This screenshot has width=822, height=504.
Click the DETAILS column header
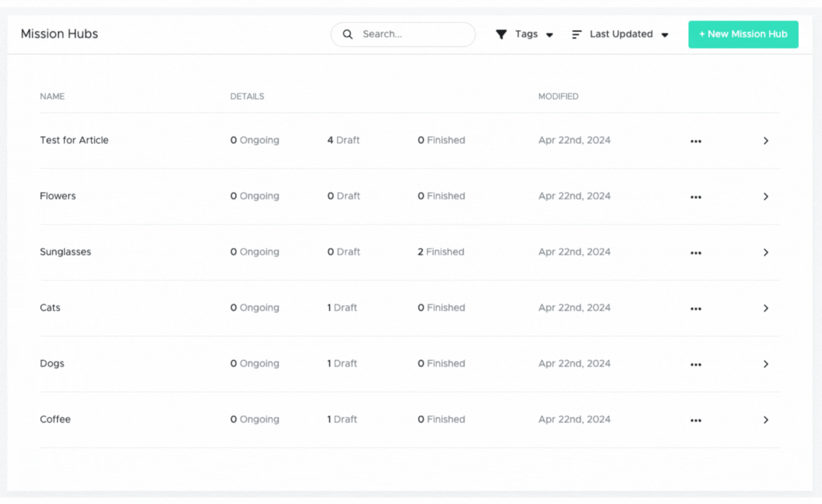(x=247, y=96)
